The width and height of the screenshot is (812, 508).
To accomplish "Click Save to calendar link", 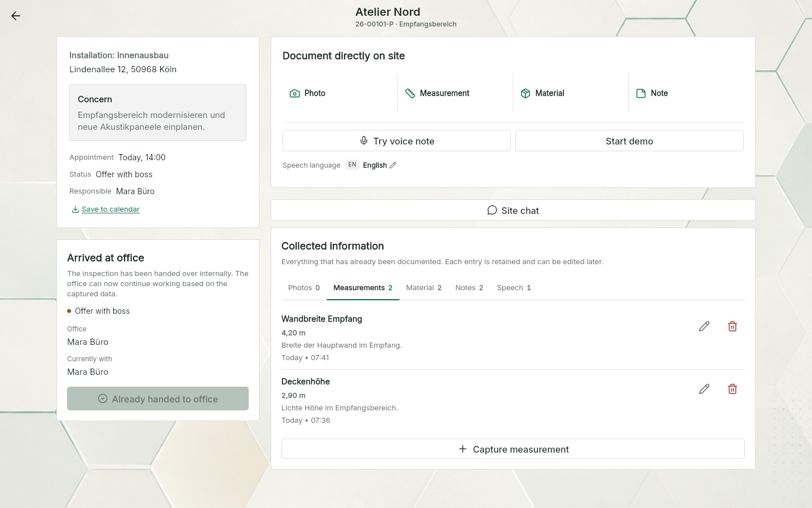I will click(x=106, y=209).
